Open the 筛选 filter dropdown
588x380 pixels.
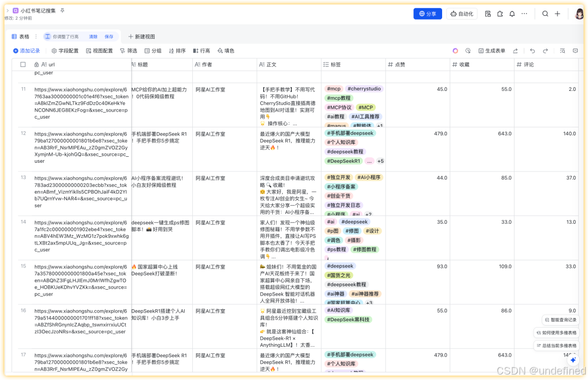coord(128,51)
